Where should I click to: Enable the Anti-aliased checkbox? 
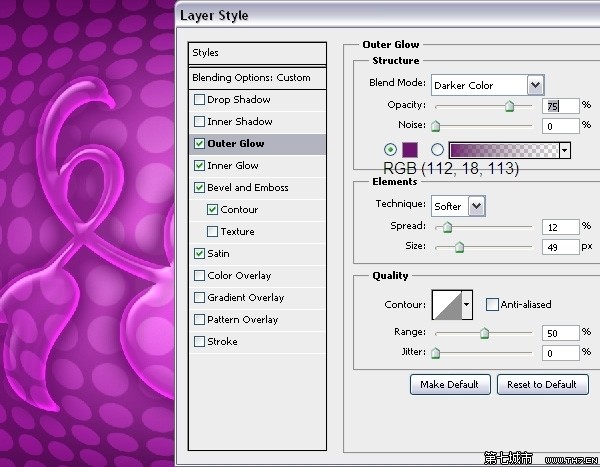pos(492,304)
